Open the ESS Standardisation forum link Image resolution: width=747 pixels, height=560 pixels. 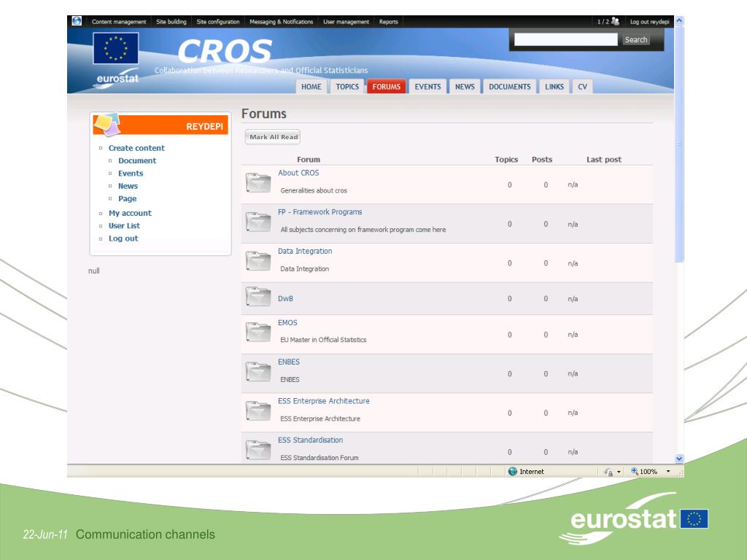click(310, 440)
